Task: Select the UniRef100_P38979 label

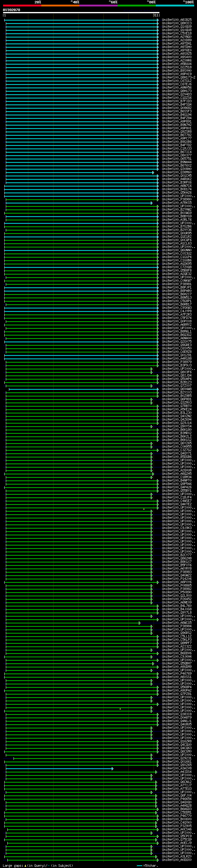Action: [x=177, y=362]
